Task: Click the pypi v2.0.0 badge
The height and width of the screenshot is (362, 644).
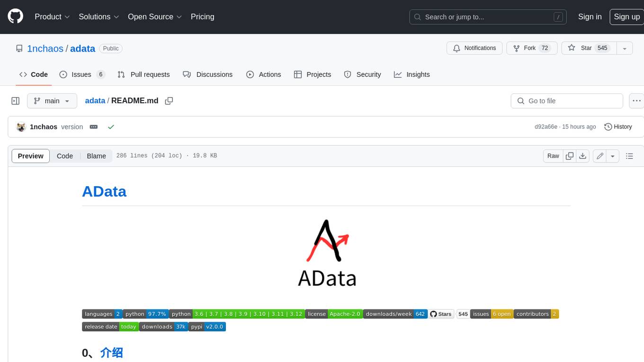Action: (207, 326)
